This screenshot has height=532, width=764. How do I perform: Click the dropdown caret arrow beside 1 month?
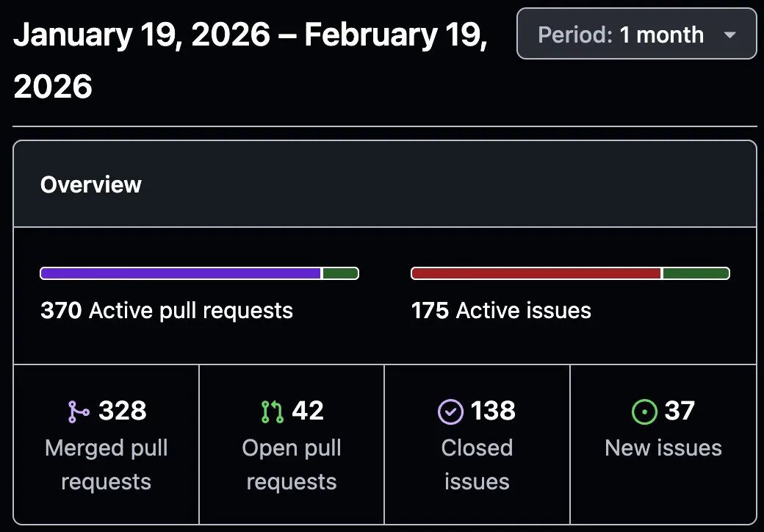pos(729,35)
